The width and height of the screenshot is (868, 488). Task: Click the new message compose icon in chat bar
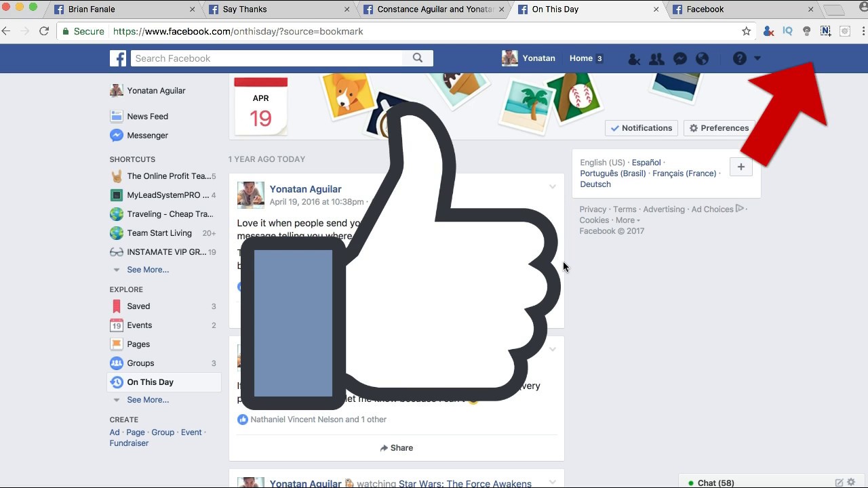point(839,483)
